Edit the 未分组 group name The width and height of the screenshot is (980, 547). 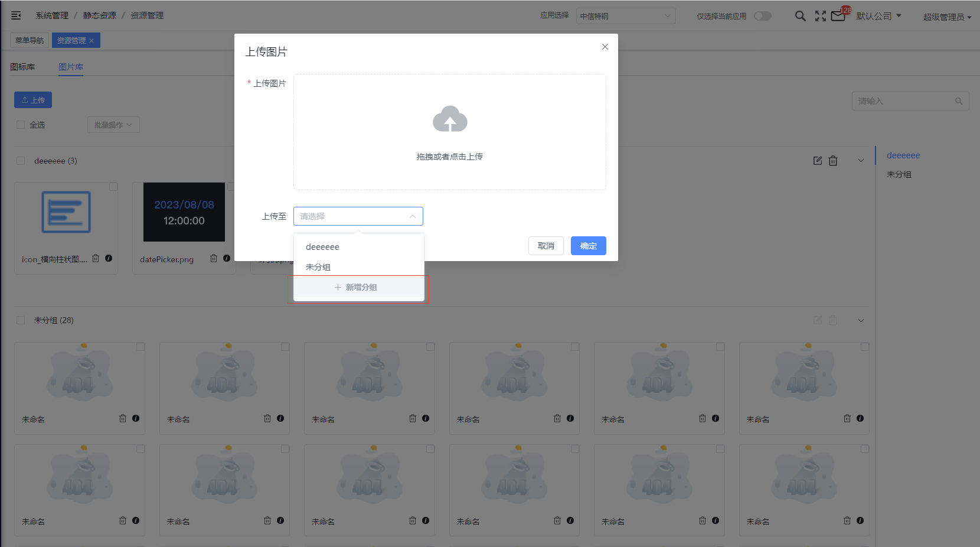click(818, 320)
